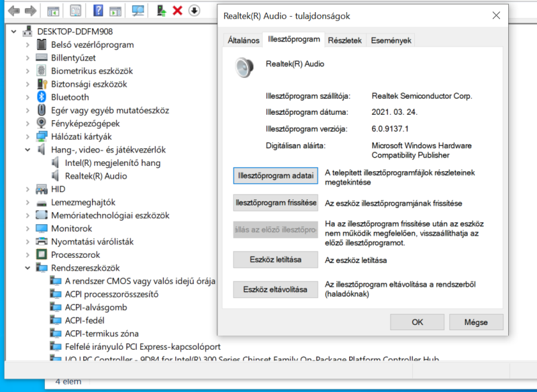Cancel the dialog with Mégse

(476, 322)
